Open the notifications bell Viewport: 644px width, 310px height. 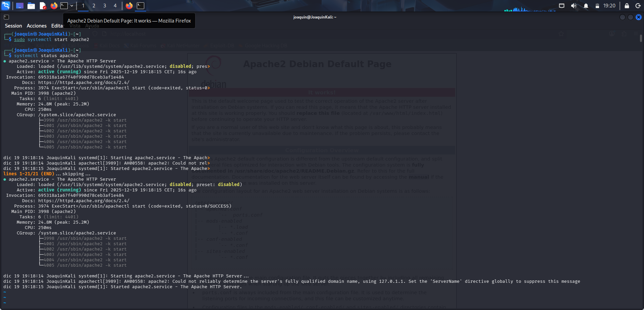pos(586,6)
